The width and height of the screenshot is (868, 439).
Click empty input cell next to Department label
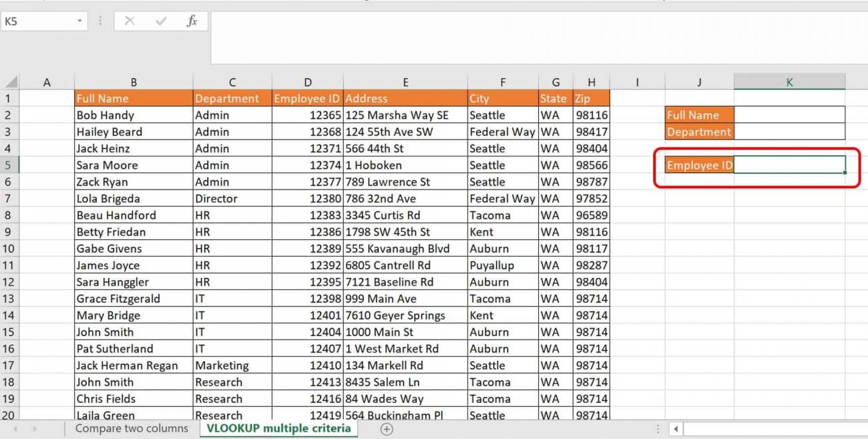(789, 132)
